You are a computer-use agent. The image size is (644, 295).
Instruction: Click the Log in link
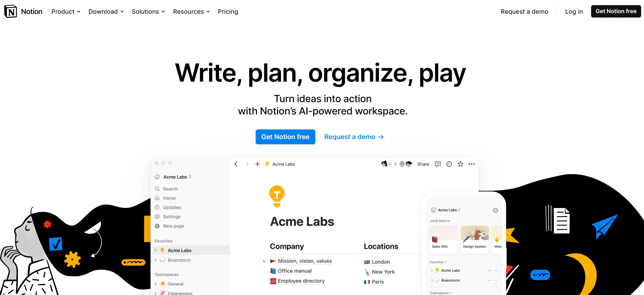click(574, 11)
